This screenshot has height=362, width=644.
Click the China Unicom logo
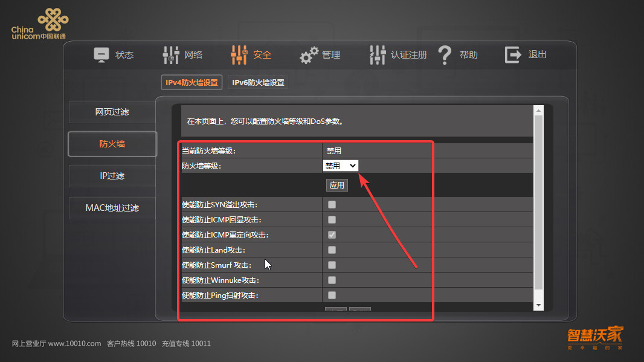(x=40, y=24)
